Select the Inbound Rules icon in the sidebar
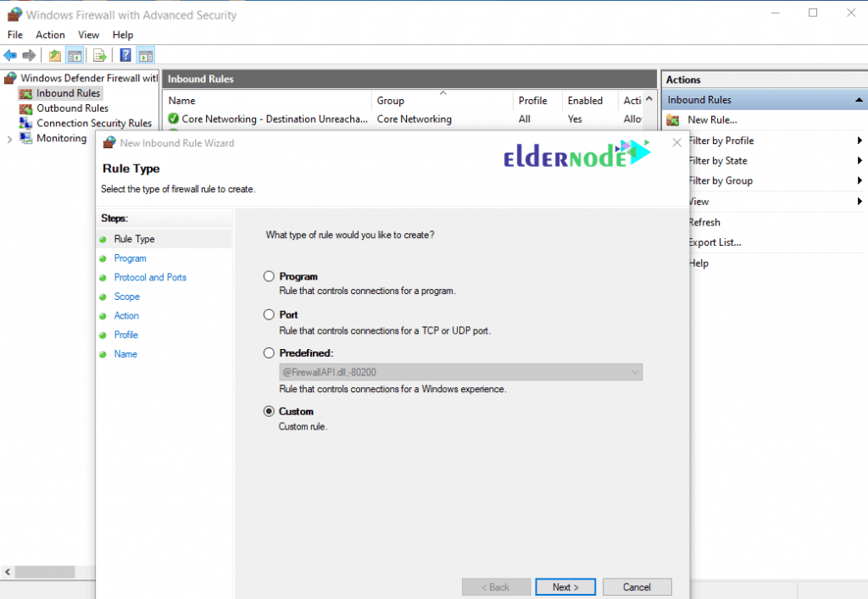Screen dimensions: 868x599 (27, 93)
